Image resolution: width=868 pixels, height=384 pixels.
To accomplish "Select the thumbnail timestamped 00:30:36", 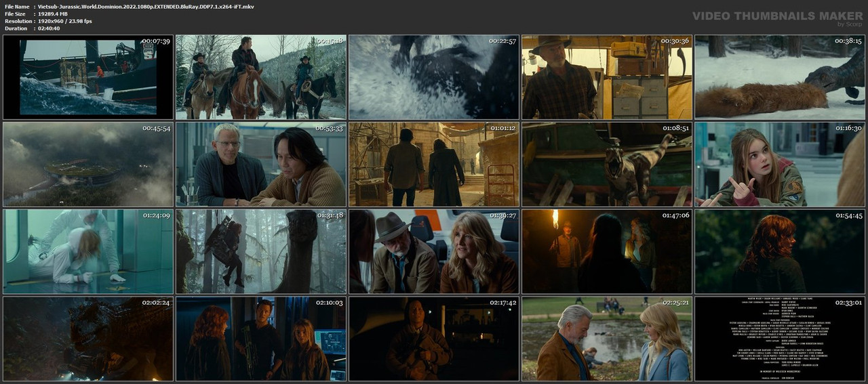I will pos(607,77).
